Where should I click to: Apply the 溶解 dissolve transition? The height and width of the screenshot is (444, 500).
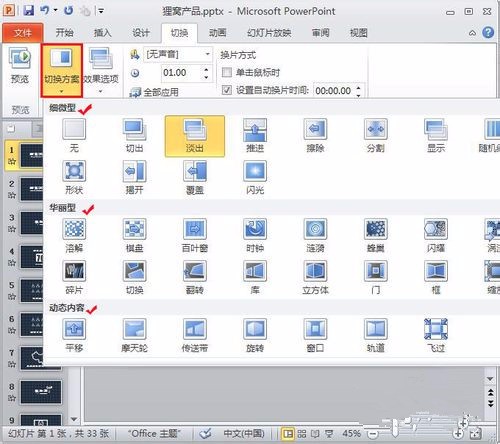tap(74, 236)
